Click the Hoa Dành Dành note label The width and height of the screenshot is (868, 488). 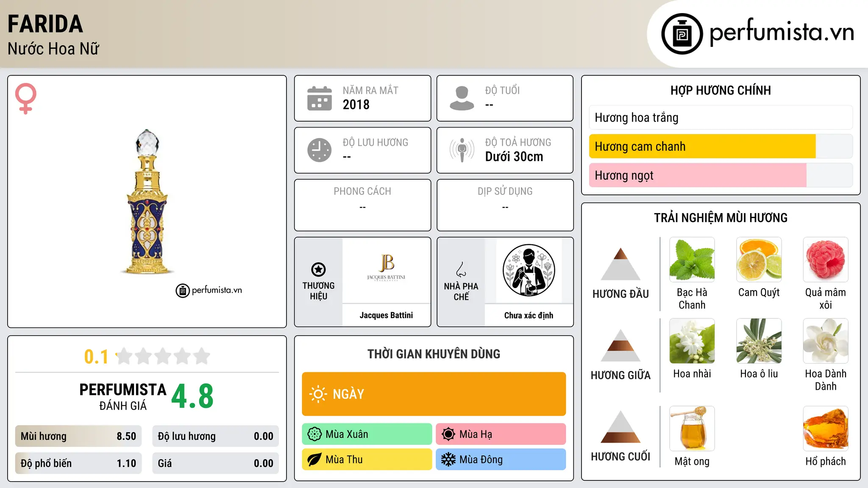[x=826, y=380]
